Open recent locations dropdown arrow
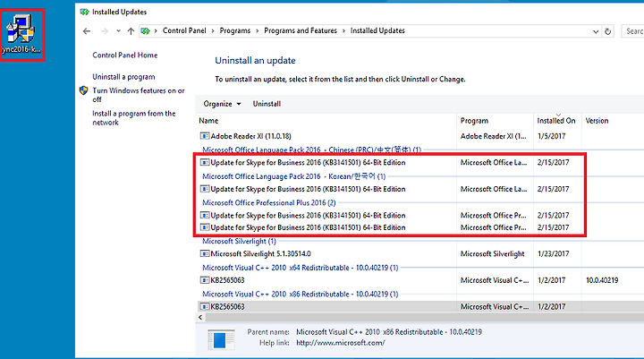Viewport: 644px width, 359px height. pos(118,31)
